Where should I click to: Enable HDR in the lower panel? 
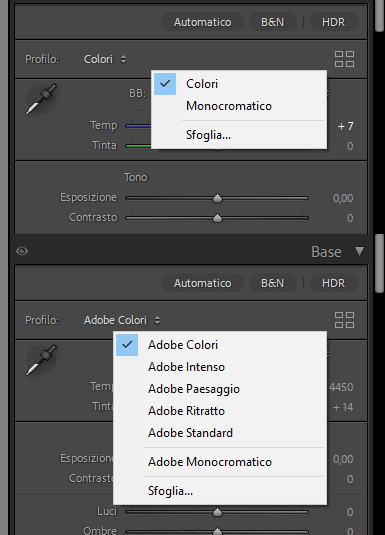333,283
